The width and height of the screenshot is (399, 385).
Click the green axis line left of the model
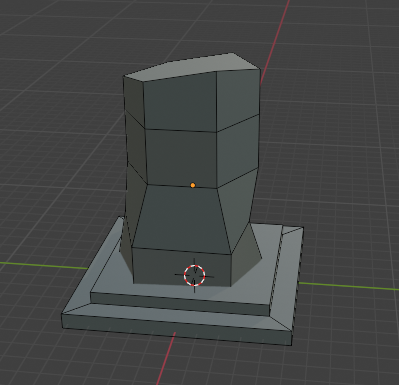43,266
